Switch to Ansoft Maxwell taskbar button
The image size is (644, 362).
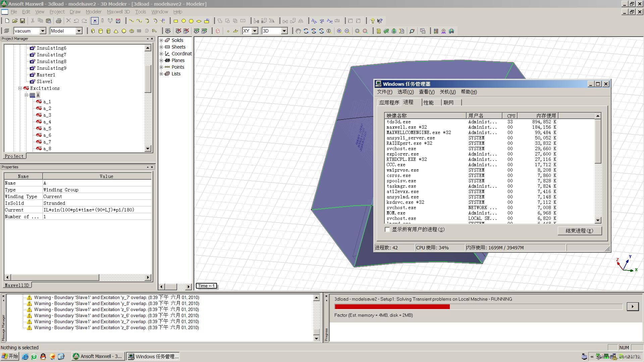tap(98, 356)
